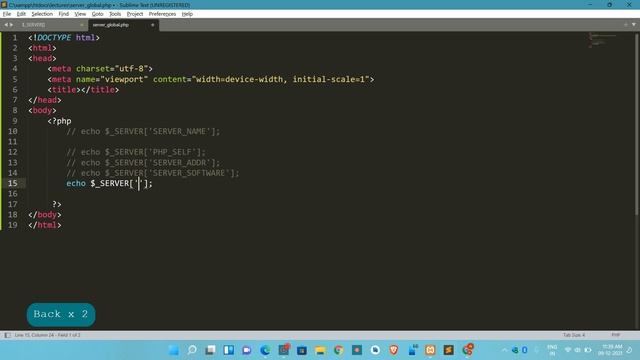Open the Project menu
Screen dimensions: 640x360
point(135,14)
